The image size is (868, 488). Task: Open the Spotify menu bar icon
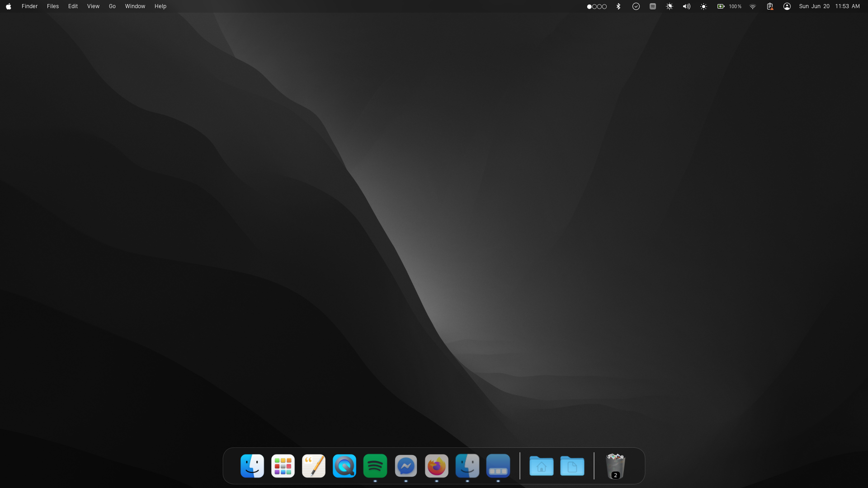[652, 6]
